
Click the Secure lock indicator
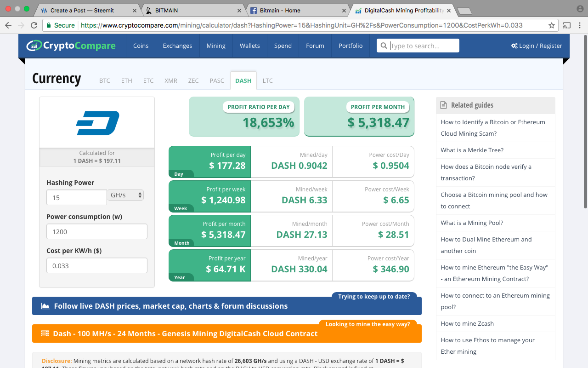tap(60, 25)
